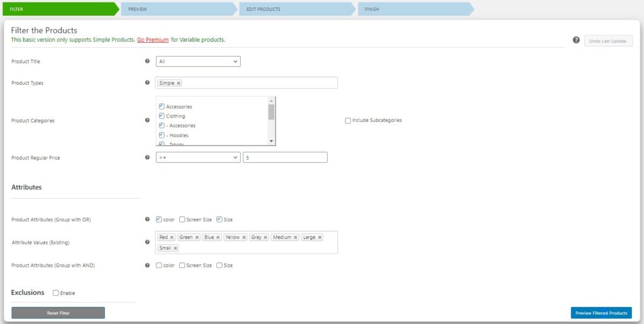Click inside the Attribute Values tag field
Image resolution: width=644 pixels, height=324 pixels.
[247, 242]
